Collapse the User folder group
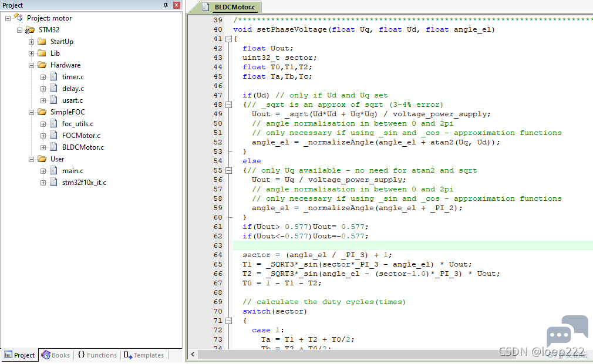Image resolution: width=593 pixels, height=364 pixels. 31,159
